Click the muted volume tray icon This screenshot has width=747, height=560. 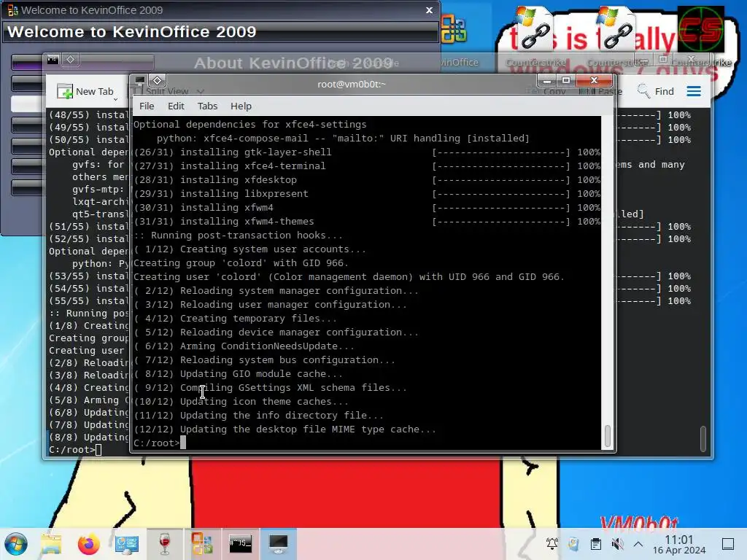[617, 544]
